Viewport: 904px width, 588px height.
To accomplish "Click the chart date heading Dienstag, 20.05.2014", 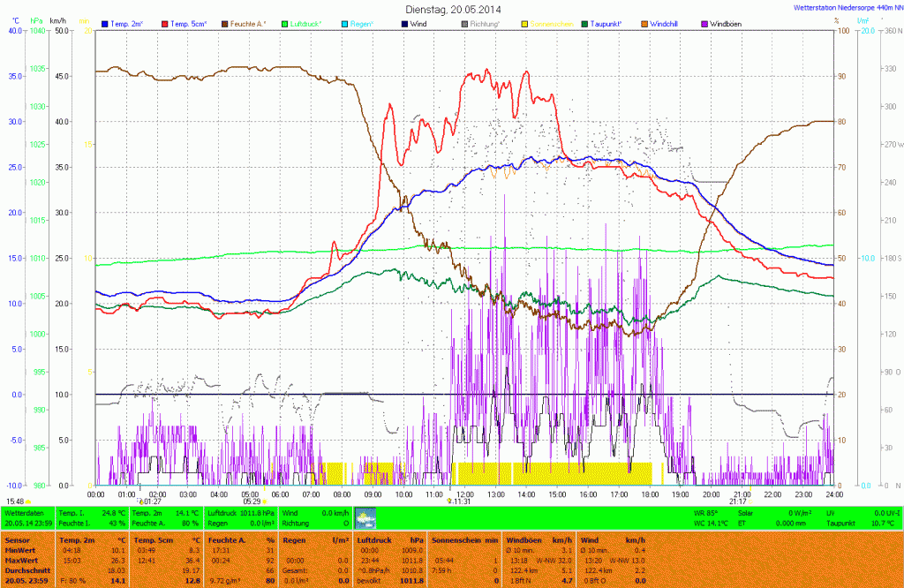I will [451, 9].
